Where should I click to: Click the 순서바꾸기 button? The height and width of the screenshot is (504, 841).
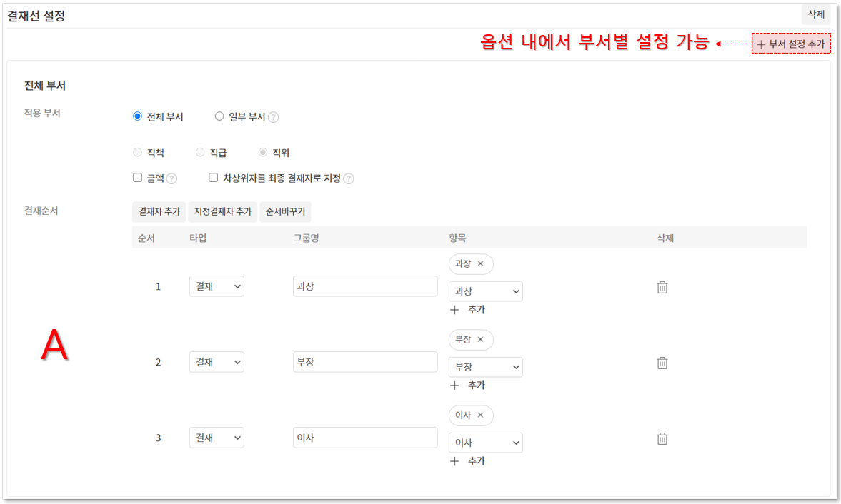285,212
